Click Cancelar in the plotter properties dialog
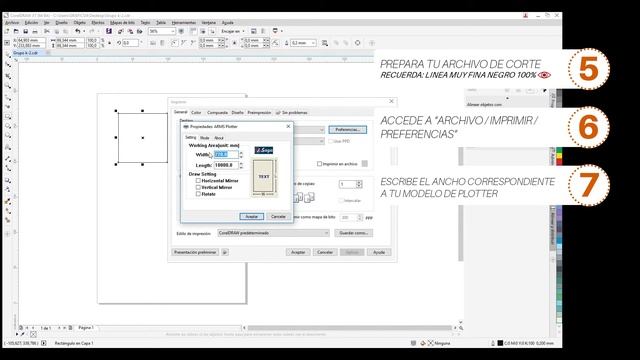This screenshot has width=640, height=360. (x=278, y=216)
